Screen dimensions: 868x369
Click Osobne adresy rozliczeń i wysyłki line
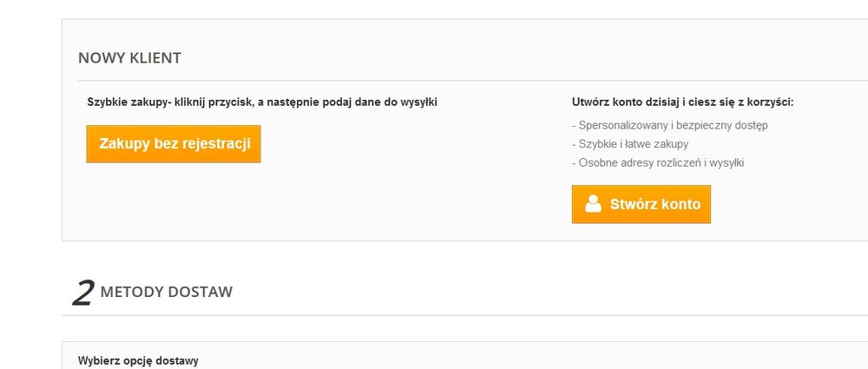(659, 162)
